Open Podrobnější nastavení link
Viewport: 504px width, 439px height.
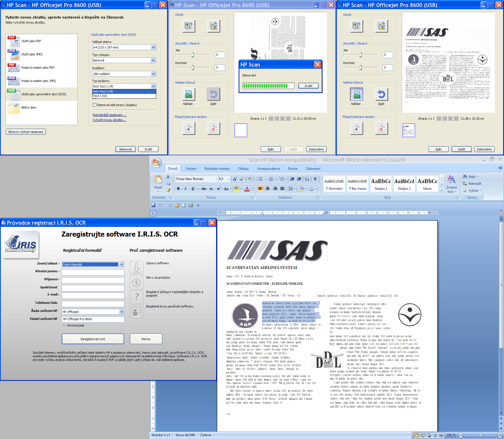tap(109, 115)
